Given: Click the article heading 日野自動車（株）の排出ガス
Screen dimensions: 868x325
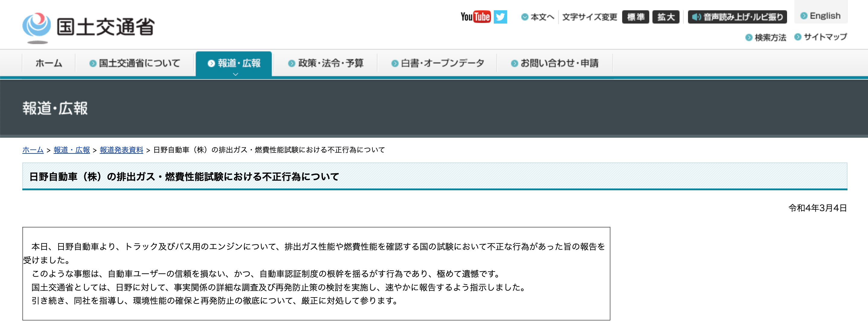Looking at the screenshot, I should (184, 177).
